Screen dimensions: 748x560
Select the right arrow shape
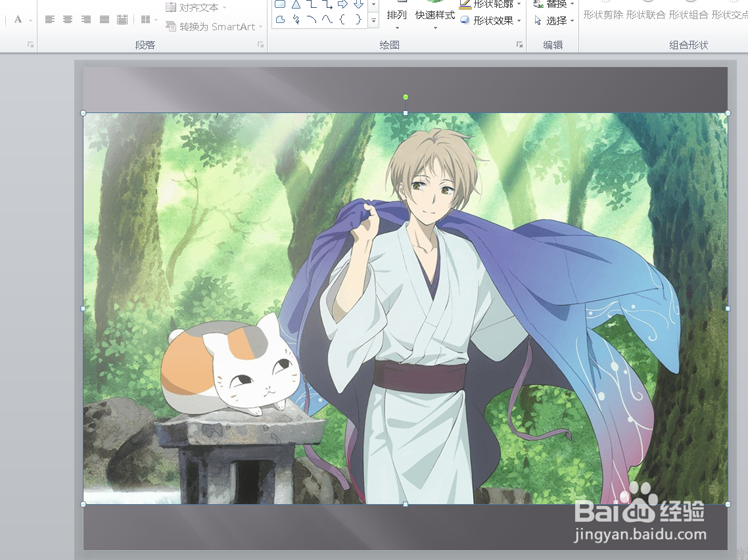[x=342, y=5]
